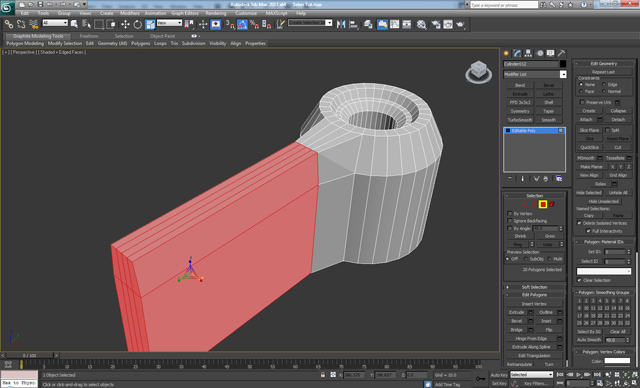Enable the By Angle checkbox
The image size is (640, 388).
(x=510, y=228)
